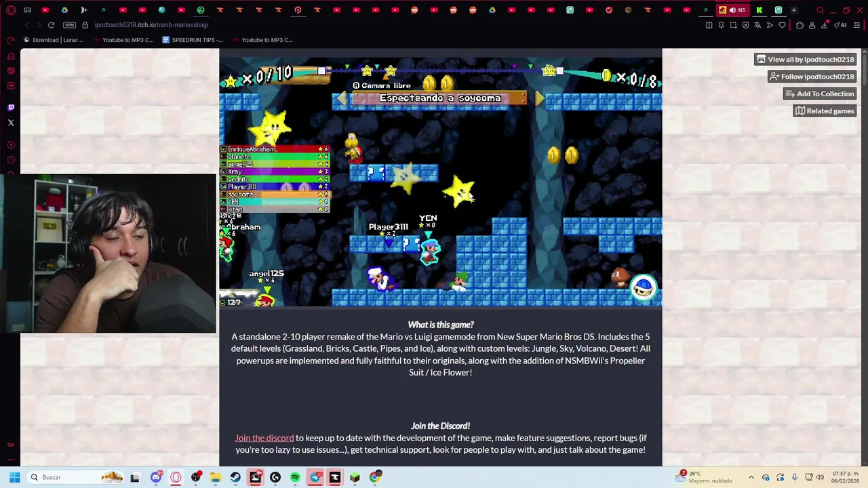Click Camara libre toggle in game
This screenshot has width=868, height=488.
pyautogui.click(x=382, y=85)
